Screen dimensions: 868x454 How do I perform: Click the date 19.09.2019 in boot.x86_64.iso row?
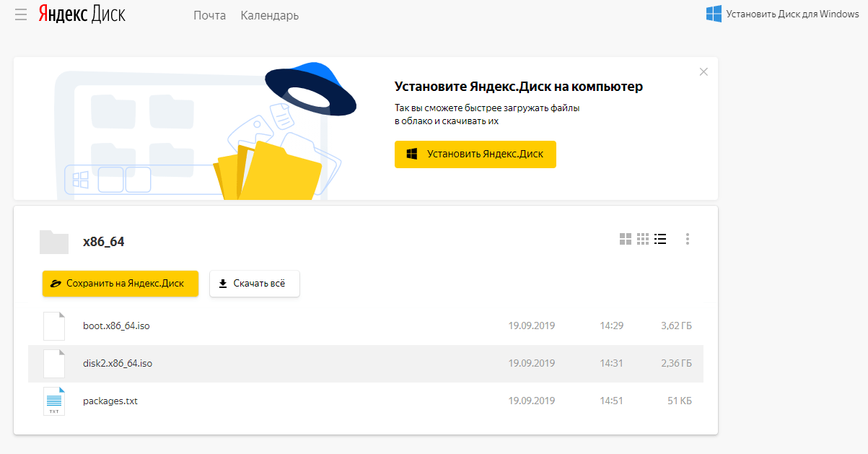pyautogui.click(x=532, y=326)
